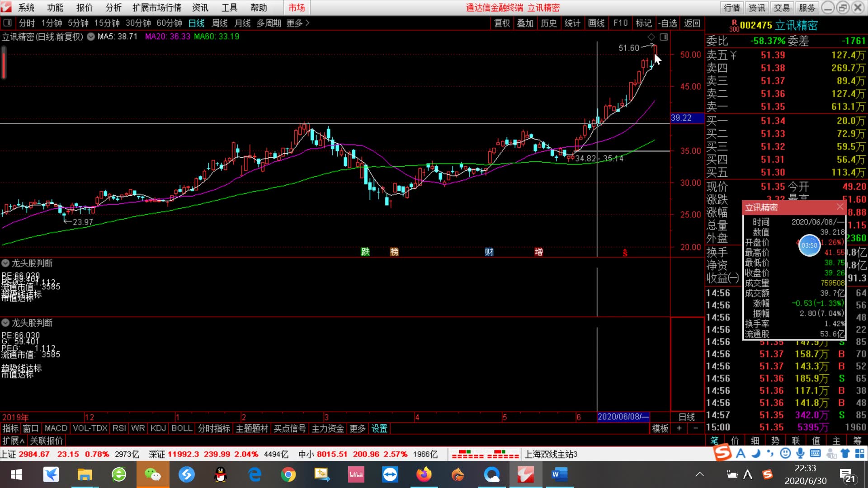Image resolution: width=868 pixels, height=488 pixels.
Task: Open the 交易 trading section
Action: pos(782,8)
